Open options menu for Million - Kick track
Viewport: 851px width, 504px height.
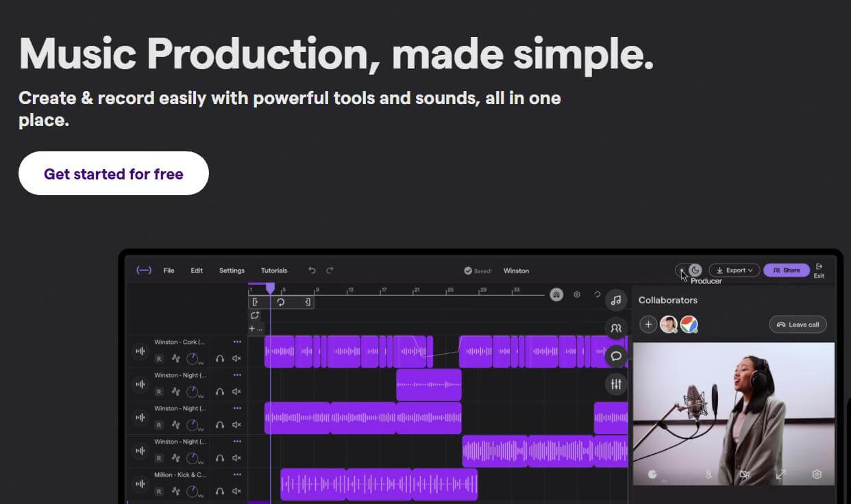236,474
